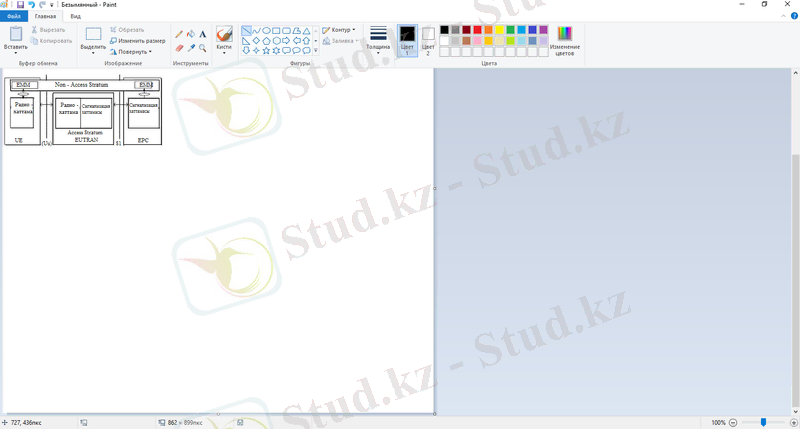Click the Undo arrow in title bar
The width and height of the screenshot is (800, 429).
pyautogui.click(x=32, y=5)
